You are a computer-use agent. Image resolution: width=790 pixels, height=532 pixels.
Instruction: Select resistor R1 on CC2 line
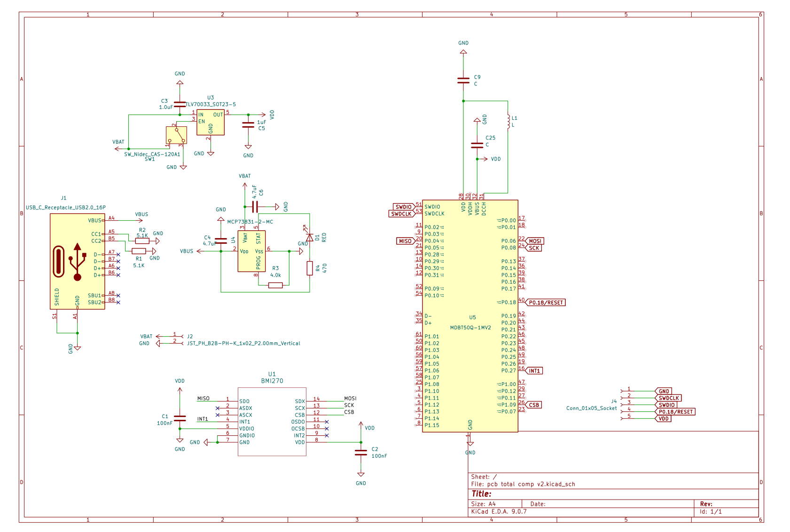click(x=139, y=251)
